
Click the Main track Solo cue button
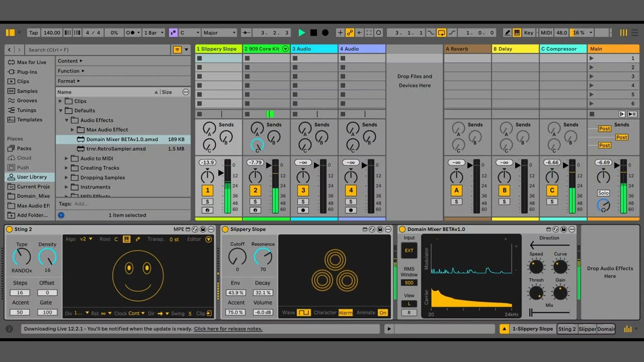click(603, 193)
